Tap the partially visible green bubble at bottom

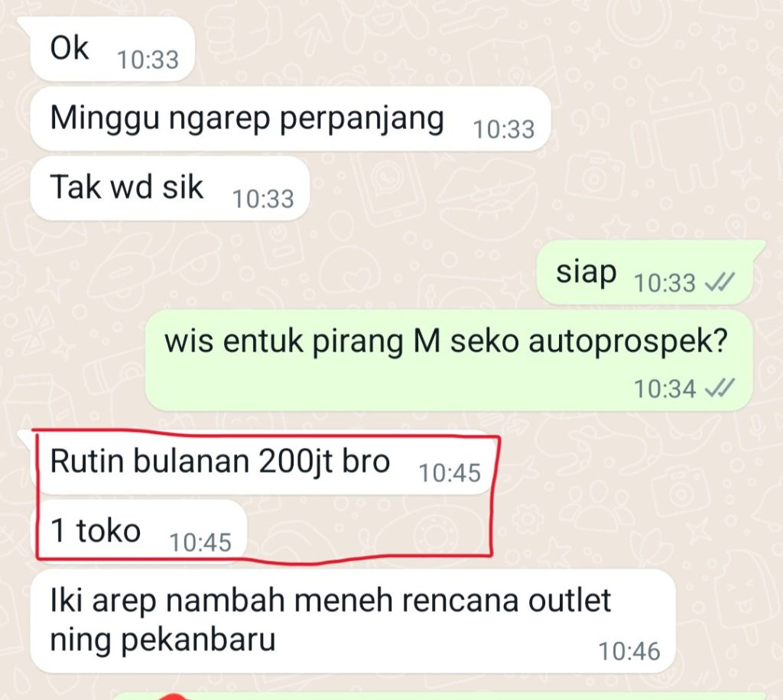(x=440, y=696)
